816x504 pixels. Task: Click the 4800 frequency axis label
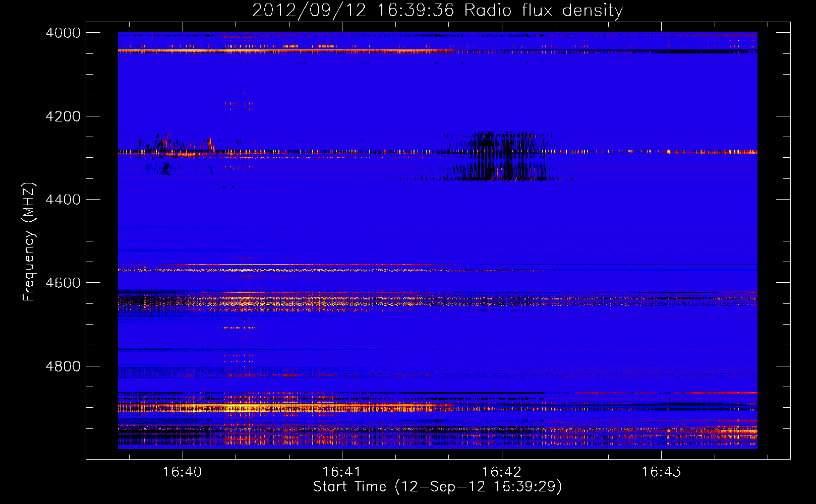pyautogui.click(x=63, y=366)
